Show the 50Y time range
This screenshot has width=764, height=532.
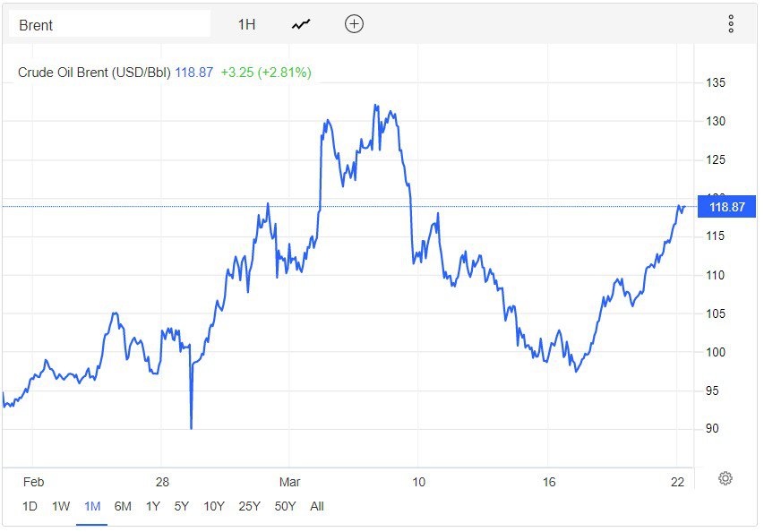tap(285, 506)
